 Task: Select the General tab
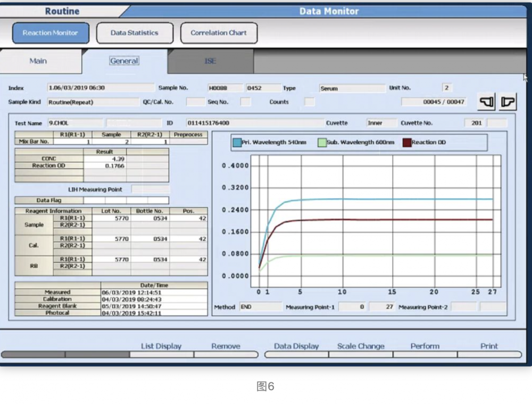click(124, 61)
